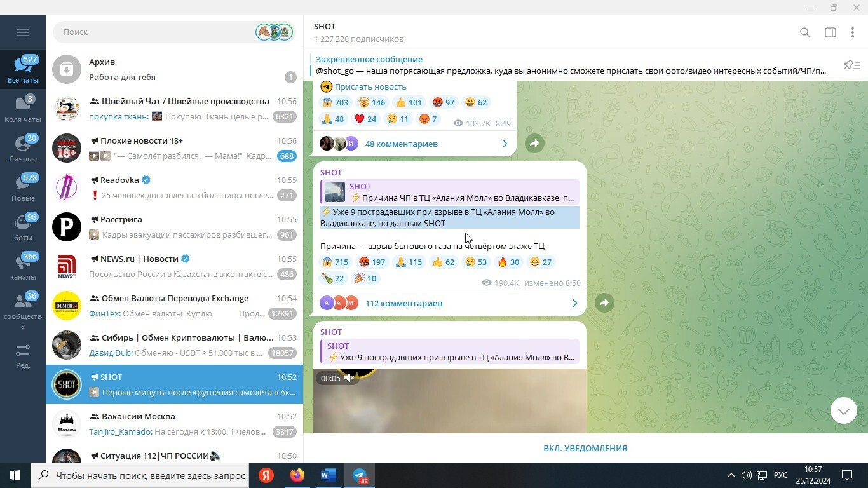Enable notifications via ВКЛ. УВЕДОМЛЕНИЯ
Screen dimensions: 868x488
tap(585, 448)
